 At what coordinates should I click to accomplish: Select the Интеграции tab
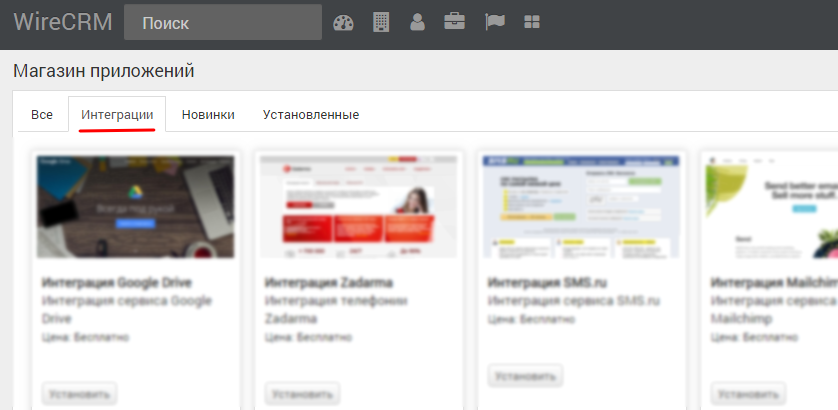point(117,114)
